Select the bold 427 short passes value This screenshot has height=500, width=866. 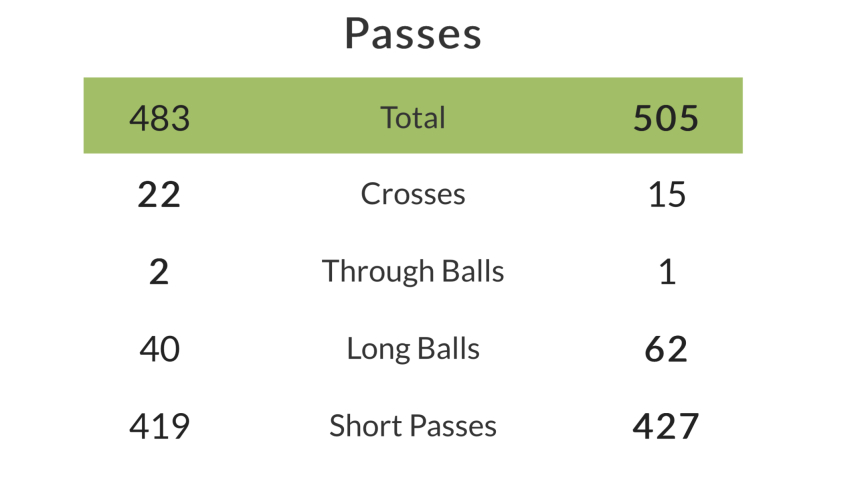tap(666, 426)
